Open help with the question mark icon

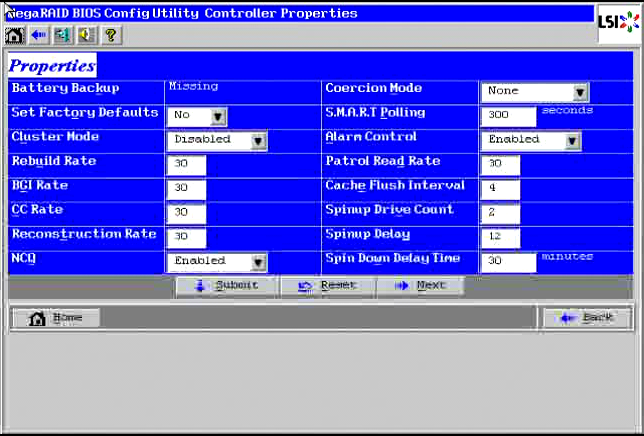point(109,35)
